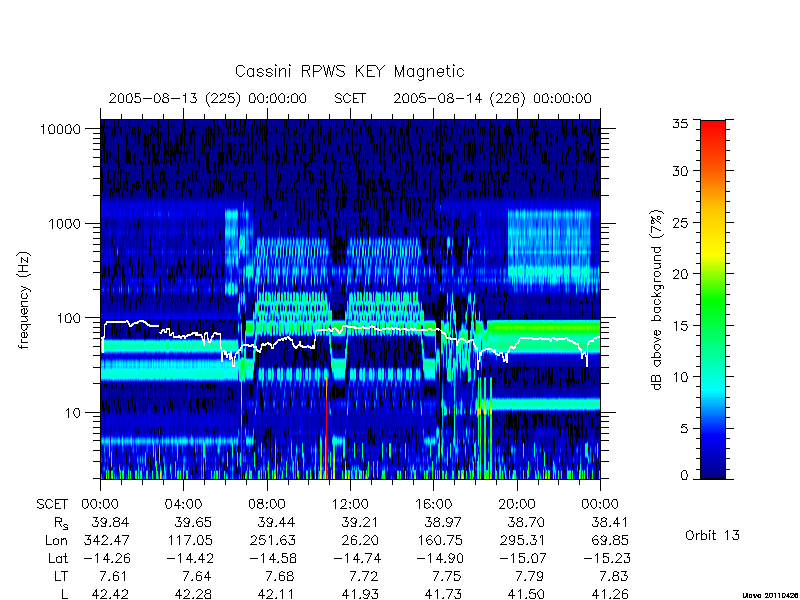Click the 20 value on color scale

pyautogui.click(x=680, y=274)
